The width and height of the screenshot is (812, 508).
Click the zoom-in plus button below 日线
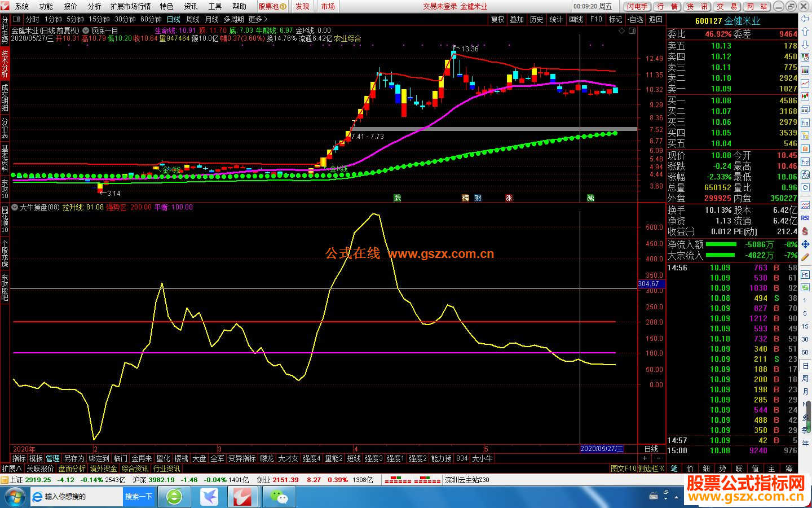point(645,458)
